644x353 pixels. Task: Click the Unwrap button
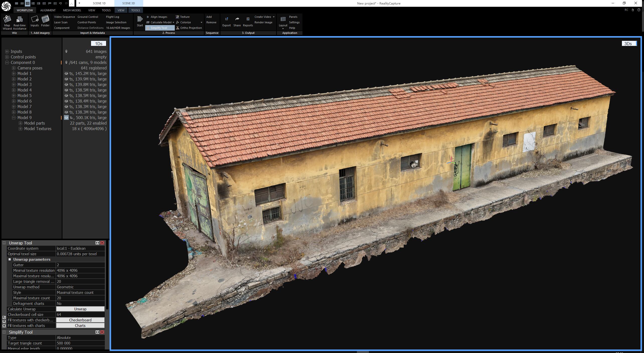(80, 309)
